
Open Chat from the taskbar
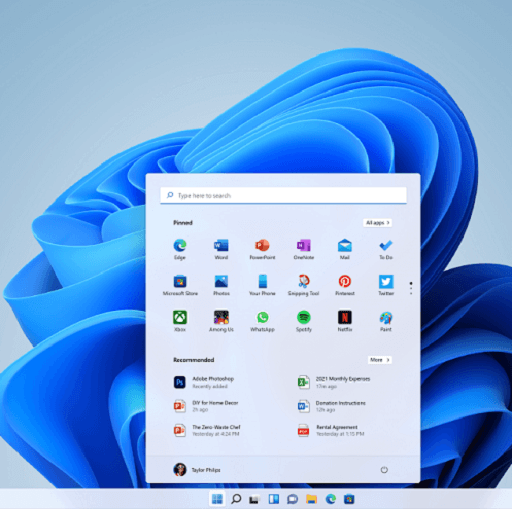pos(292,499)
